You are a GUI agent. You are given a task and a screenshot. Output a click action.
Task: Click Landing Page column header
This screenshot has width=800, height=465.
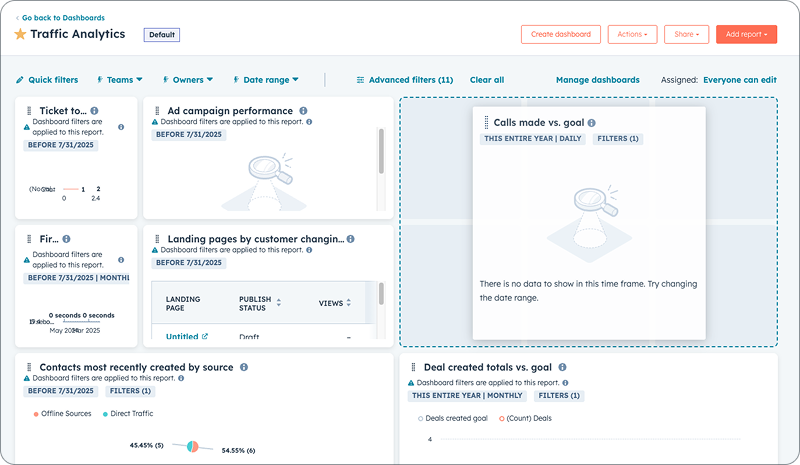(183, 303)
